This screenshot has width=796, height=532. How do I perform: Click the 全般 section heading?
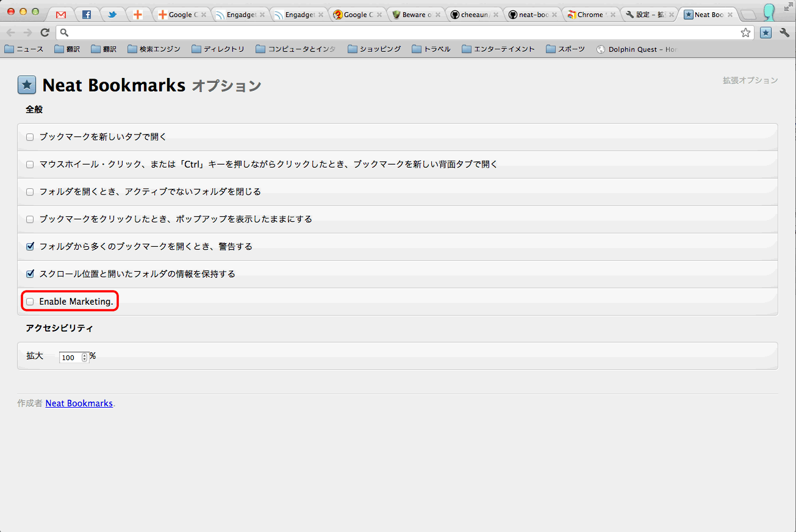tap(34, 110)
